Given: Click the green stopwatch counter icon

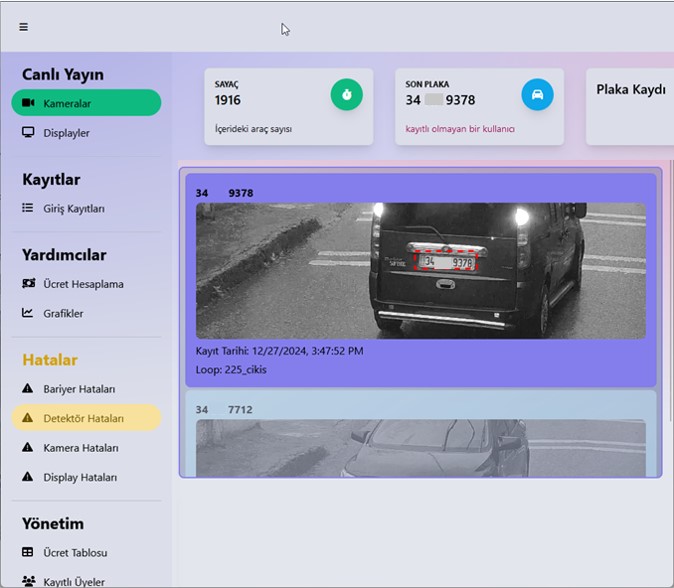Looking at the screenshot, I should pyautogui.click(x=346, y=95).
